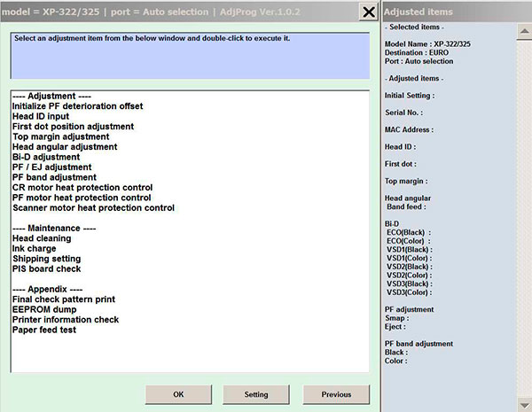The width and height of the screenshot is (532, 412).
Task: Click 'Destination : EURO' in side panel
Action: (417, 52)
